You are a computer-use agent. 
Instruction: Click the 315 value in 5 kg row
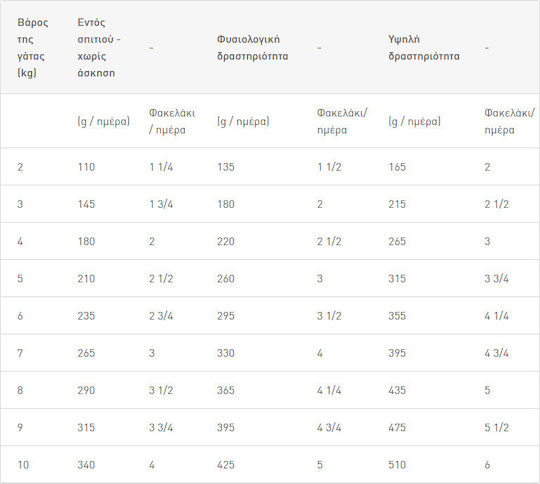pos(397,279)
